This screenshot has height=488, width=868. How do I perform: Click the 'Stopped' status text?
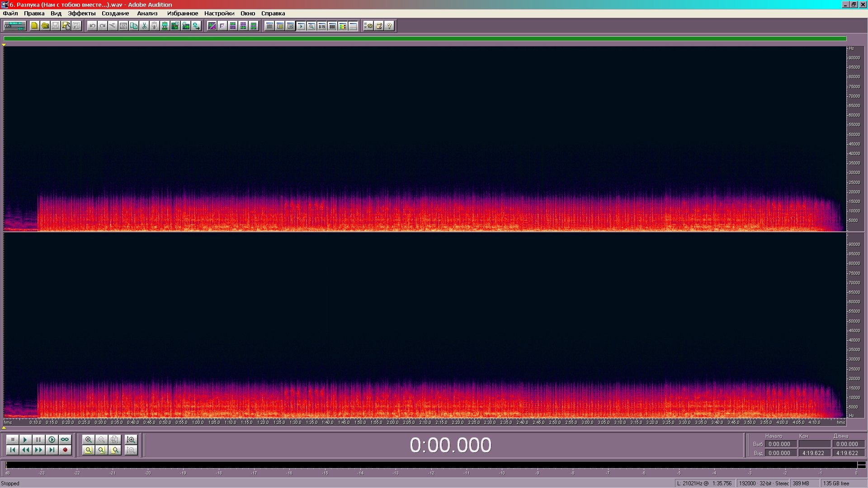[x=10, y=483]
